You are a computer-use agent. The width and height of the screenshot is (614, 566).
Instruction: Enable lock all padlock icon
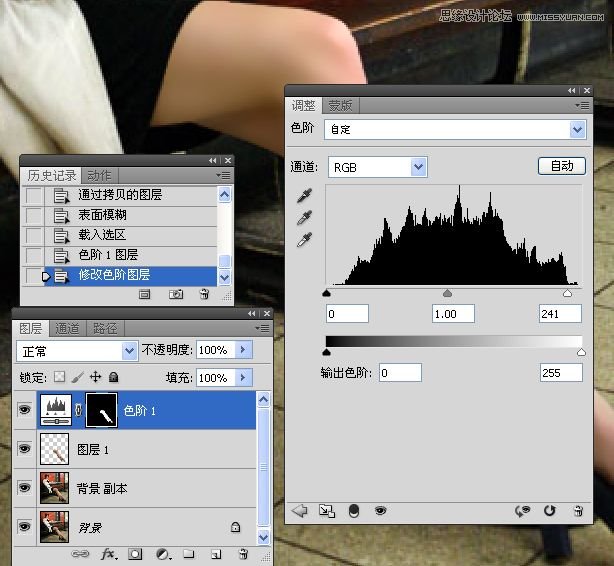click(114, 377)
